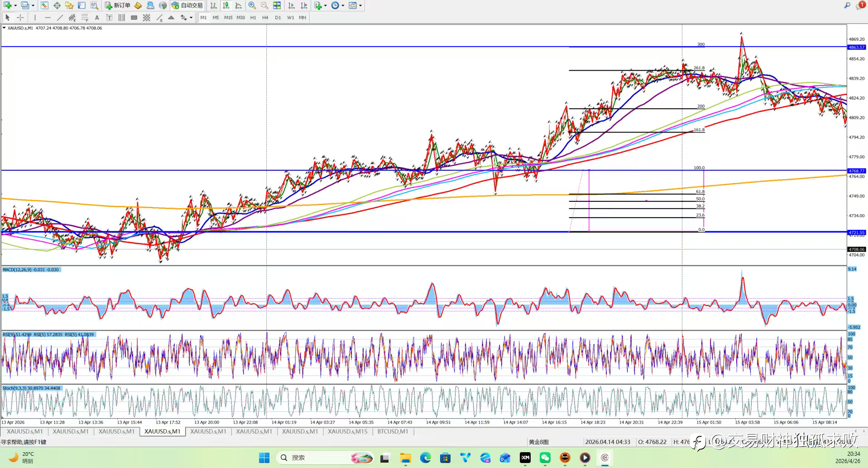Draw a vertical line with toolbar tool
The height and width of the screenshot is (468, 868).
35,18
